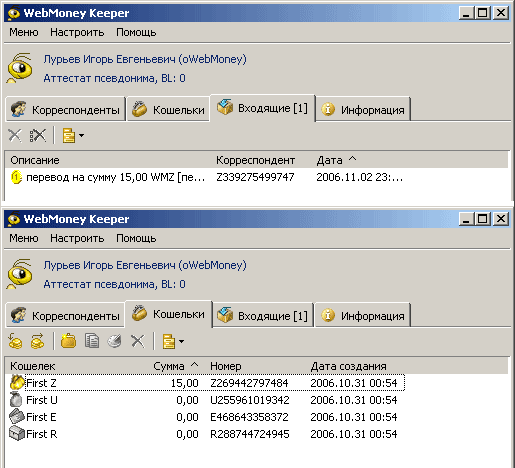The height and width of the screenshot is (468, 515).
Task: Switch to Корреспонденты tab in the lower window
Action: pyautogui.click(x=65, y=315)
